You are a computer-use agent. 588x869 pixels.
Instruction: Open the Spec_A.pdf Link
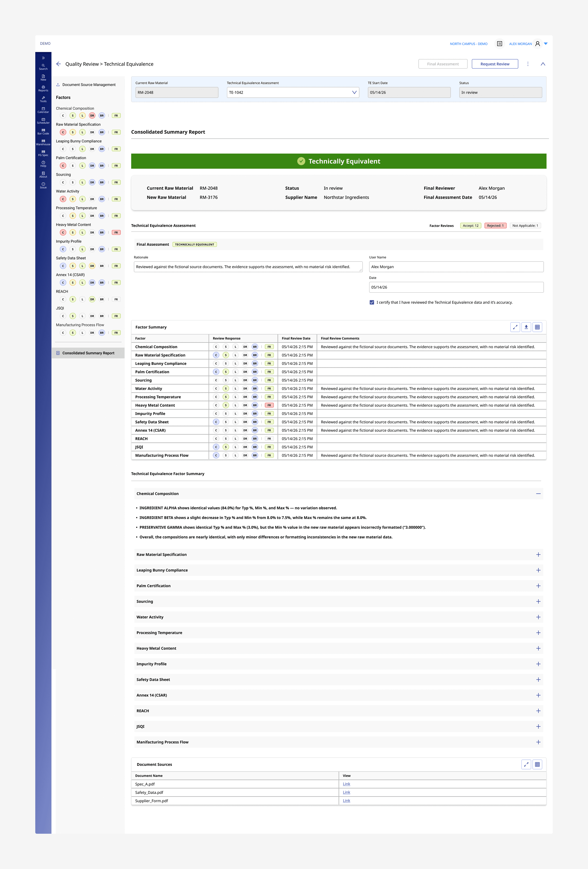pyautogui.click(x=346, y=784)
